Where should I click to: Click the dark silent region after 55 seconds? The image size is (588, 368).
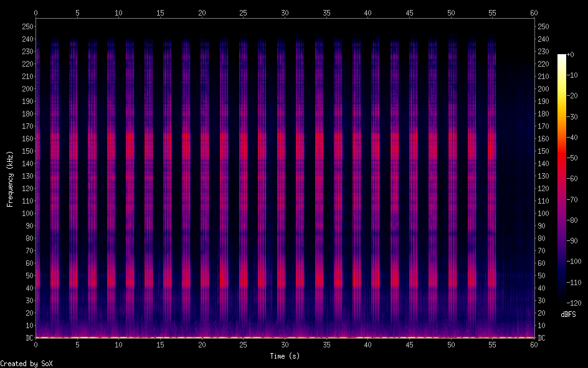pyautogui.click(x=516, y=187)
